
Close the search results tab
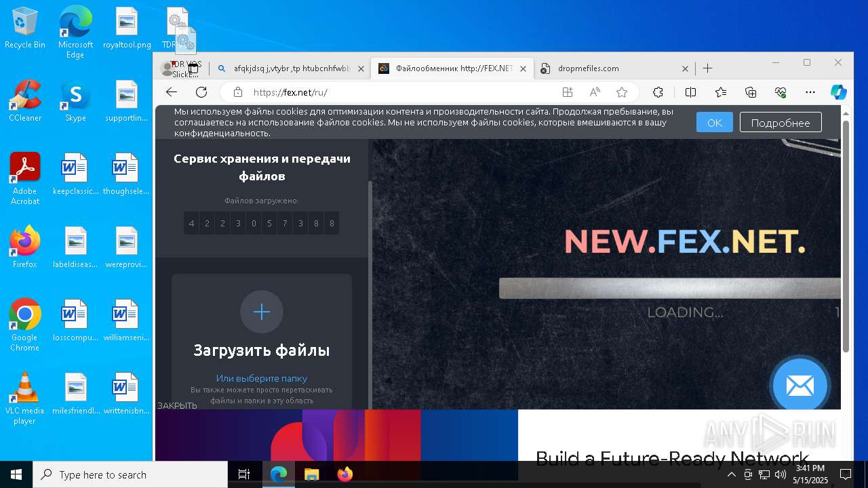pyautogui.click(x=361, y=68)
